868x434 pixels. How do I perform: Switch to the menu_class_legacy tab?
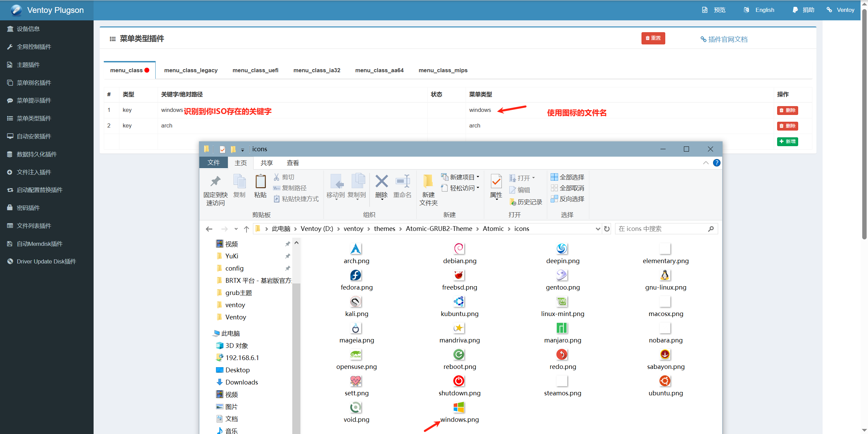click(x=191, y=70)
